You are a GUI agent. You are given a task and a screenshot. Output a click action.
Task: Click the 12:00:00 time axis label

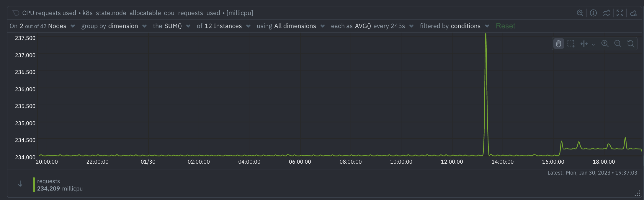(452, 162)
